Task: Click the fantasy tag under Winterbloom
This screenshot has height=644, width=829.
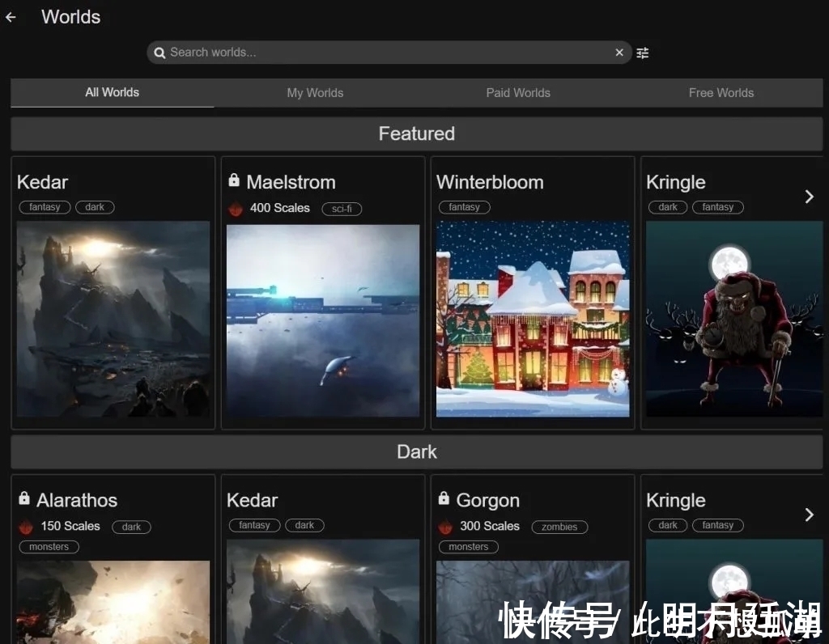Action: tap(464, 207)
